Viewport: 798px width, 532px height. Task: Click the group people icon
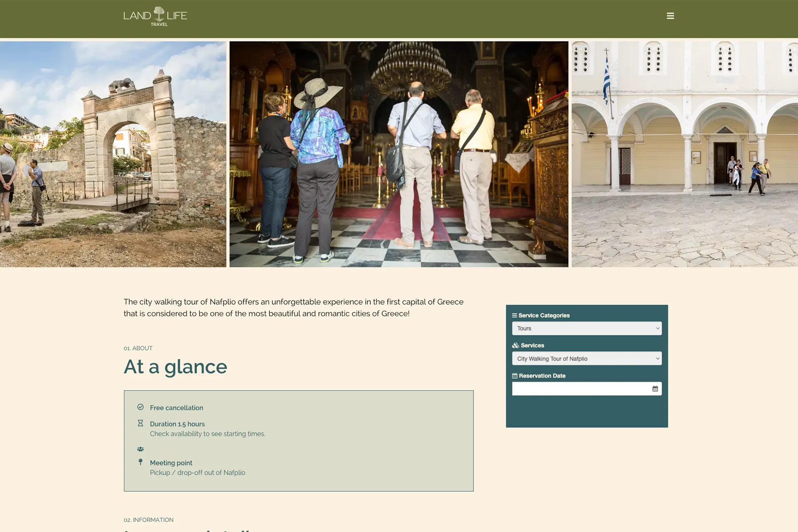tap(140, 449)
